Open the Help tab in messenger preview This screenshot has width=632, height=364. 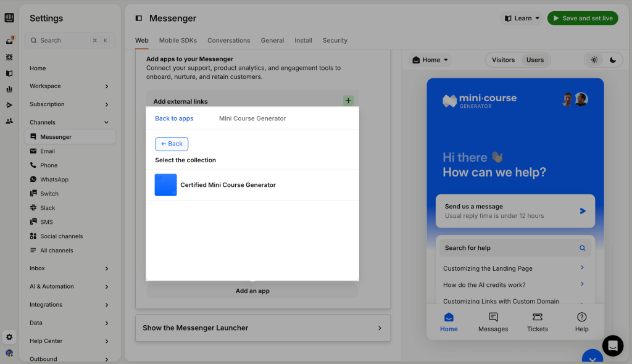581,322
